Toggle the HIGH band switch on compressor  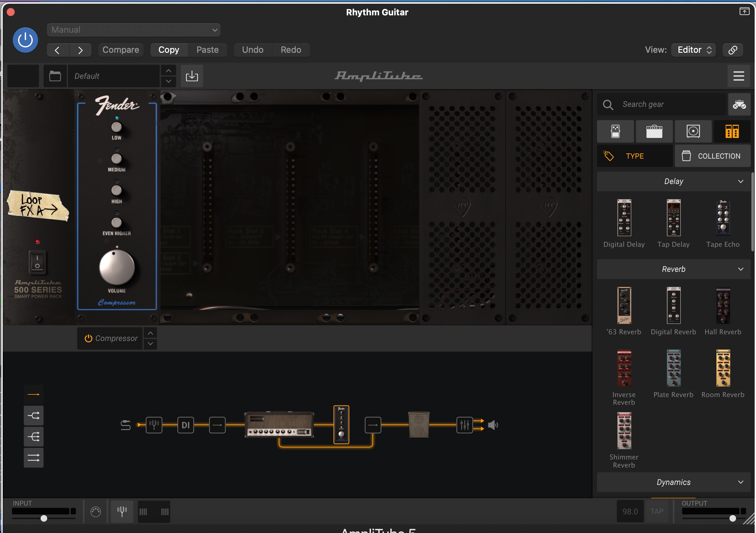(117, 191)
